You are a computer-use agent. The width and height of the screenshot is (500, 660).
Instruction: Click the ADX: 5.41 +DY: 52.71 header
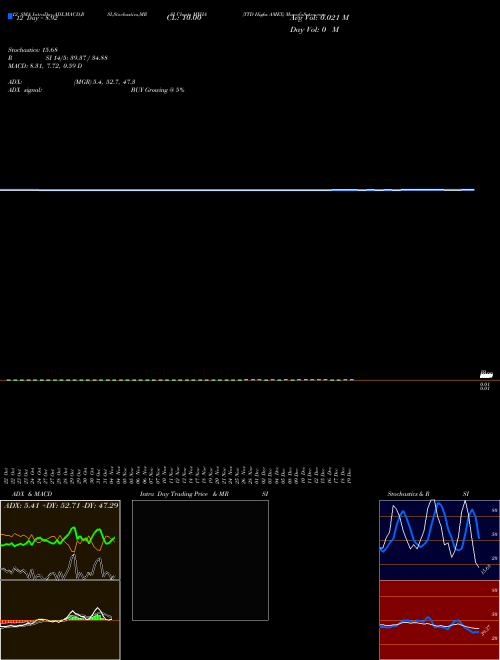point(61,505)
